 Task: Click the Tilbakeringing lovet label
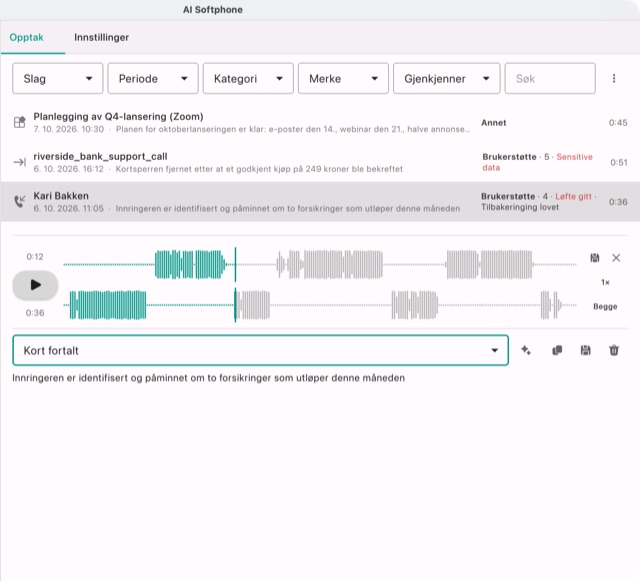520,207
